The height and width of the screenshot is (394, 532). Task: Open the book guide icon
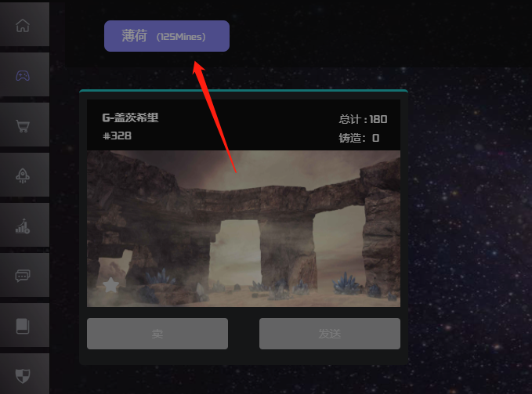(23, 326)
